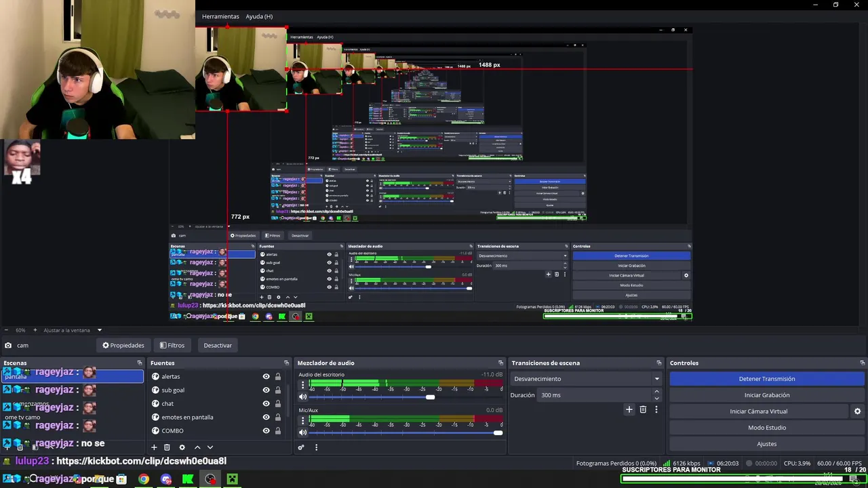Open virtual camera settings gear
Screen dimensions: 868x488
click(857, 411)
